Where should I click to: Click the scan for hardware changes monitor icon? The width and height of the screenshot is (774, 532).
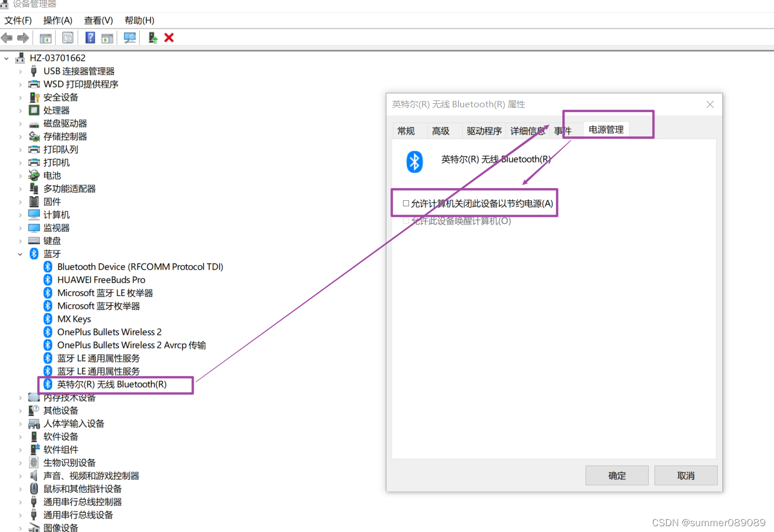[130, 38]
